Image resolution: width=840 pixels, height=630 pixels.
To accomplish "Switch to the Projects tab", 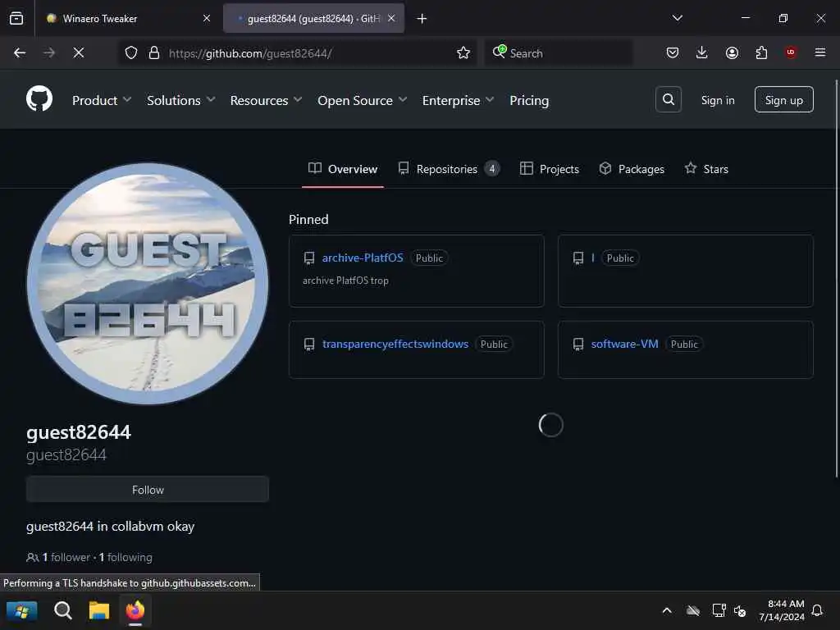I will click(549, 169).
